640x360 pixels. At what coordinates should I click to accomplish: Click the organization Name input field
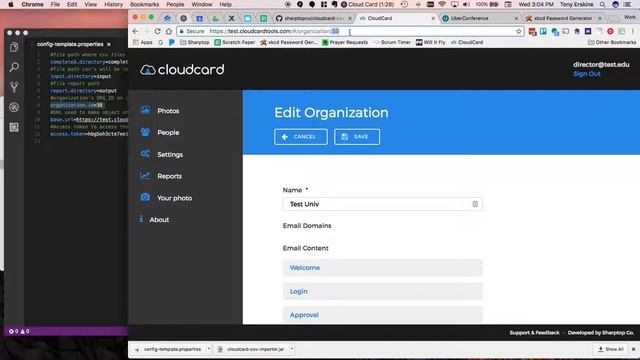click(382, 204)
